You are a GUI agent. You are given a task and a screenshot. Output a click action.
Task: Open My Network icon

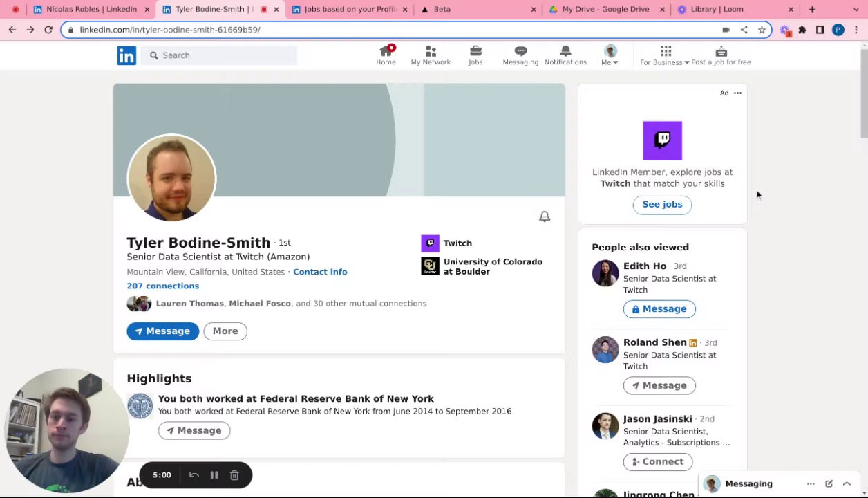pos(431,55)
